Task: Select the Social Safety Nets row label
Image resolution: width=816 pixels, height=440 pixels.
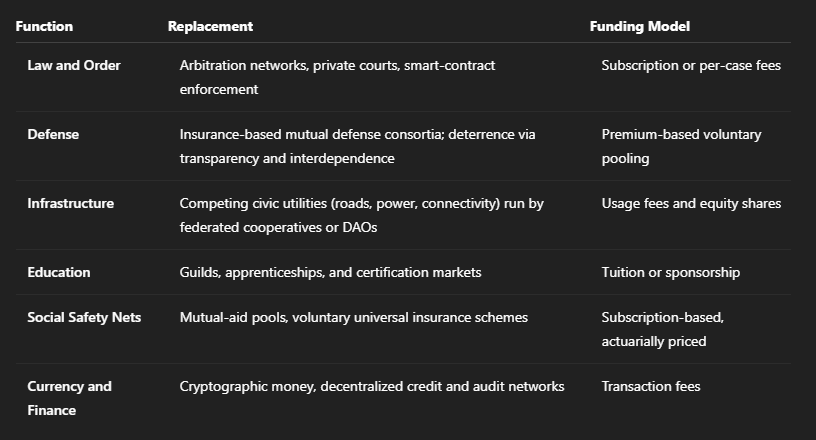Action: pyautogui.click(x=84, y=318)
